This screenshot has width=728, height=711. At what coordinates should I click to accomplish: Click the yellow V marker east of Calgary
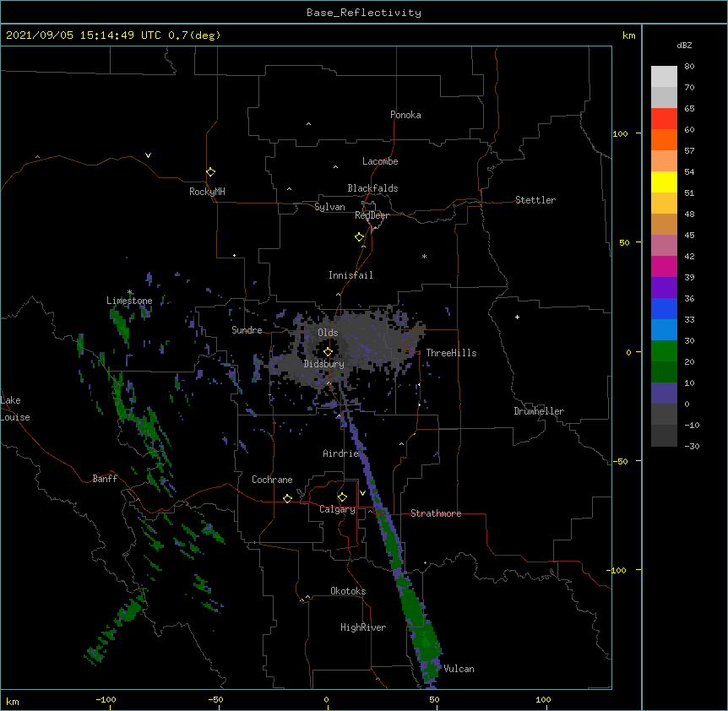(x=362, y=493)
